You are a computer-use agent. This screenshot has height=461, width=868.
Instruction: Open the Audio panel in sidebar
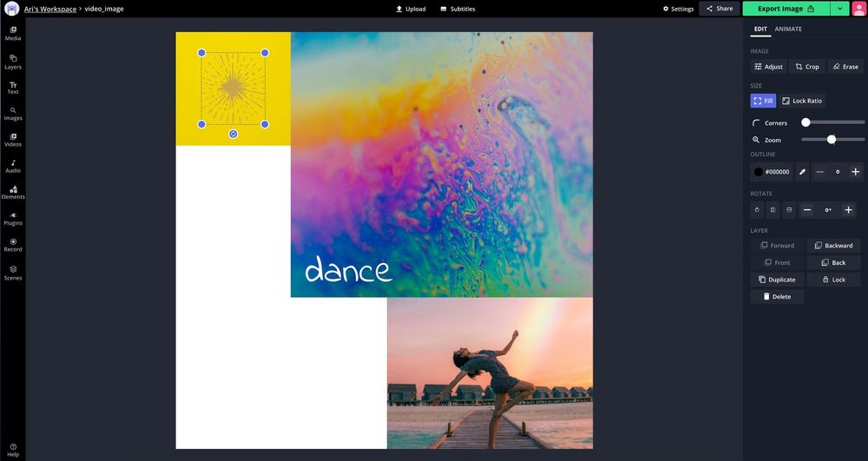coord(13,166)
